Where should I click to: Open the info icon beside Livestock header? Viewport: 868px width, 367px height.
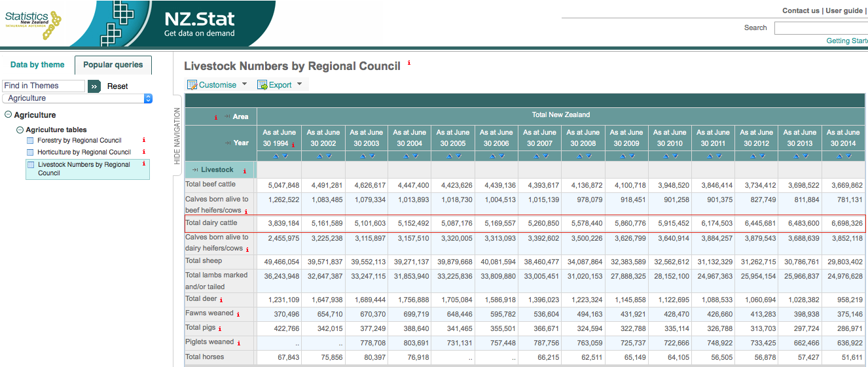pyautogui.click(x=245, y=171)
